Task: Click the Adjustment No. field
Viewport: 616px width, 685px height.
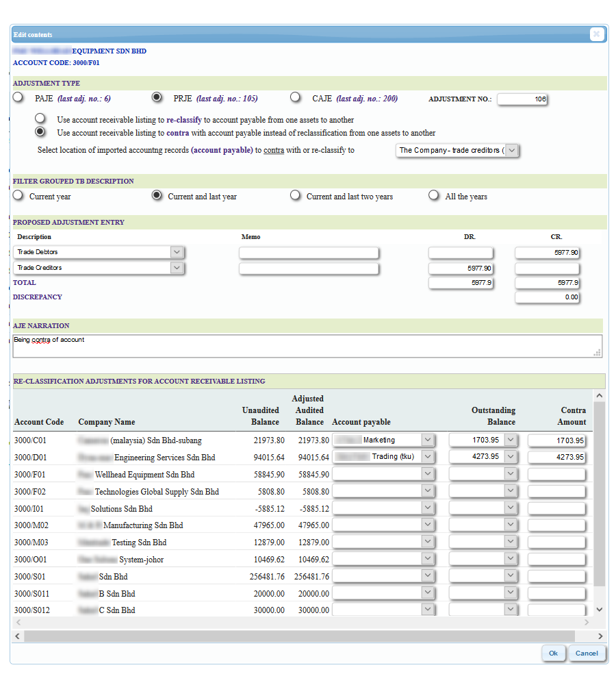Action: [x=522, y=99]
